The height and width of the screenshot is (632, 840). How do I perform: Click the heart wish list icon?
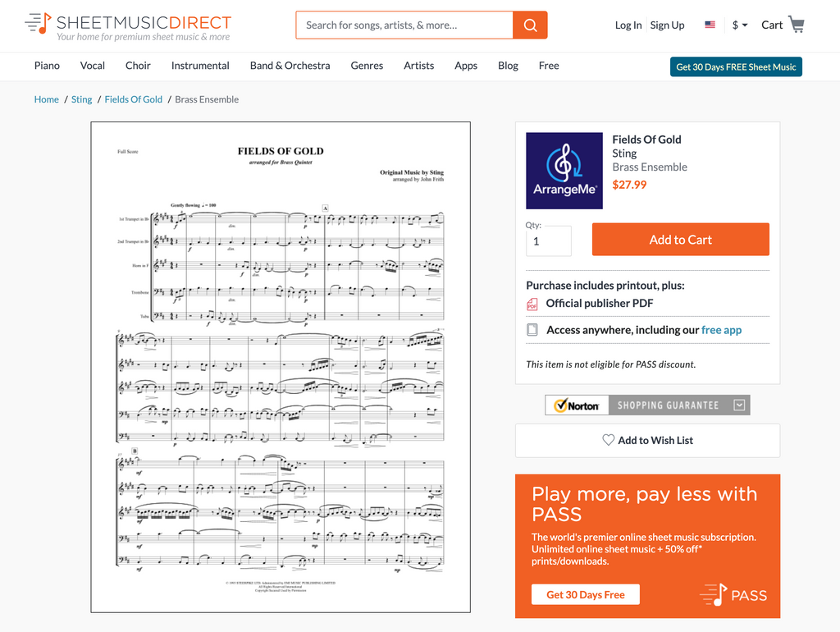[608, 440]
